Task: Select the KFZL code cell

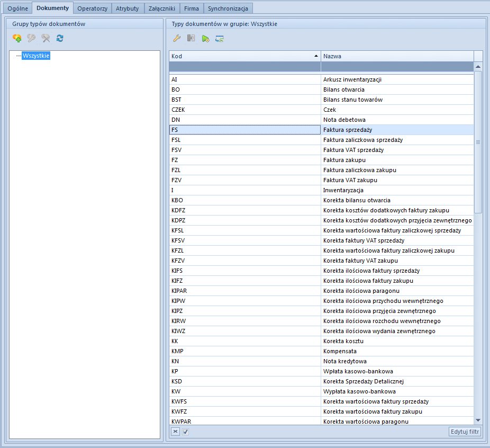Action: pyautogui.click(x=244, y=250)
